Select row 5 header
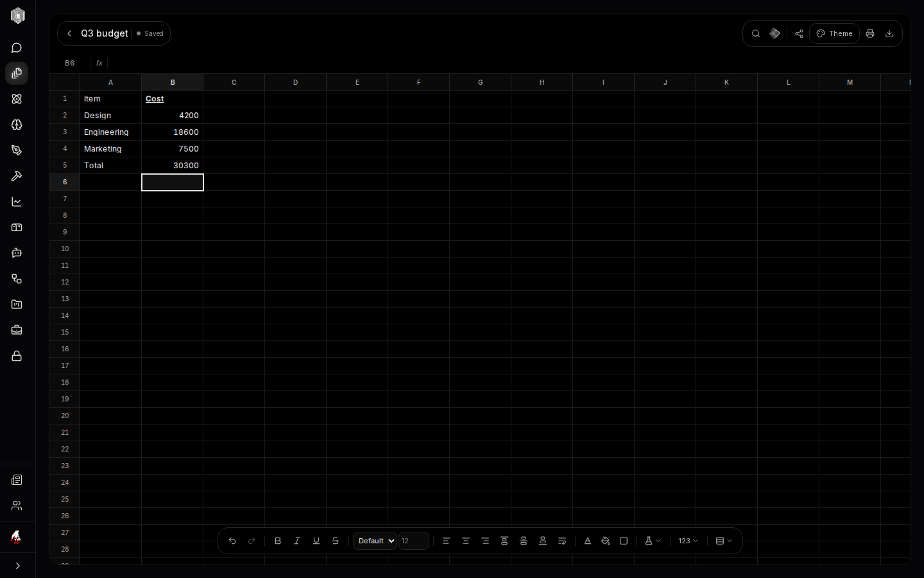Image resolution: width=924 pixels, height=578 pixels. [65, 166]
